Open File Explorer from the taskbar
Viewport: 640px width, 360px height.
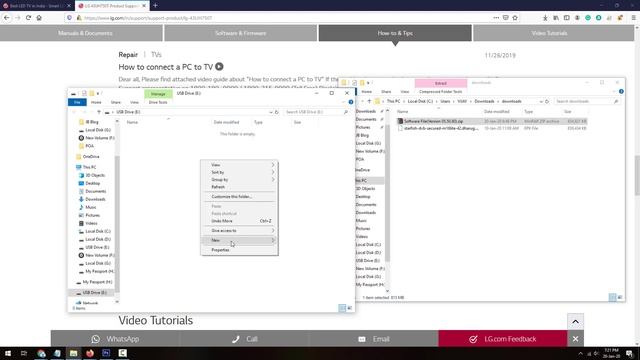[73, 353]
